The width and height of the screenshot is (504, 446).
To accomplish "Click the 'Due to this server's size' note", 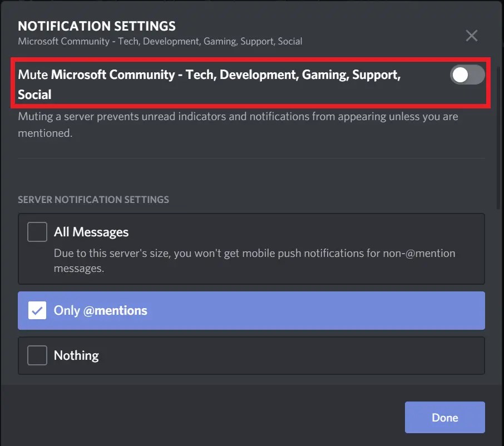I will 254,261.
